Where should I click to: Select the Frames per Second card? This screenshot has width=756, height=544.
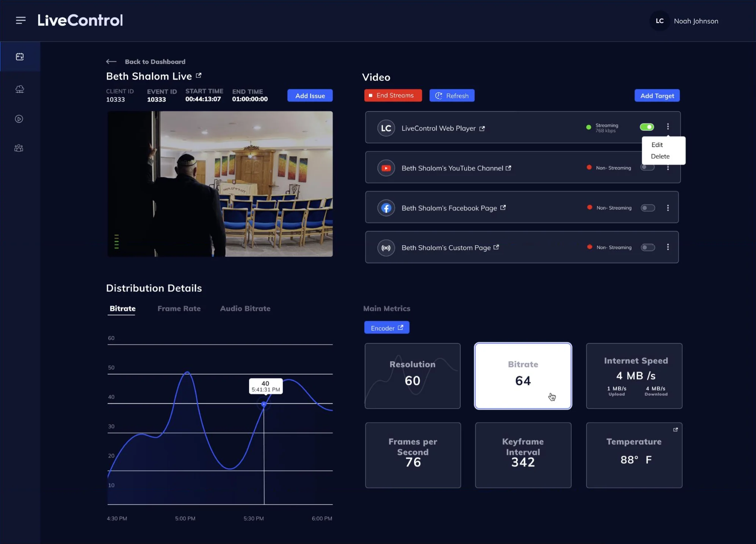coord(413,455)
